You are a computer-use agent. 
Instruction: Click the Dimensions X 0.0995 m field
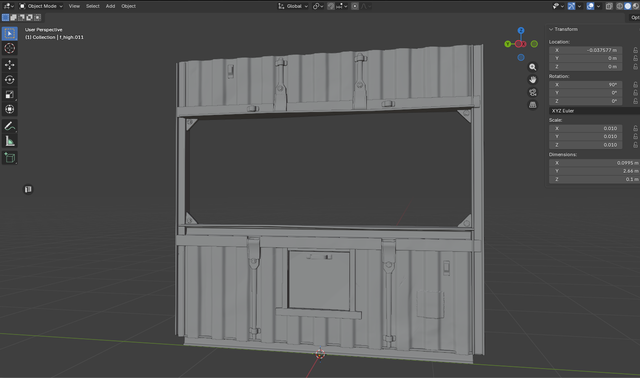(x=594, y=163)
